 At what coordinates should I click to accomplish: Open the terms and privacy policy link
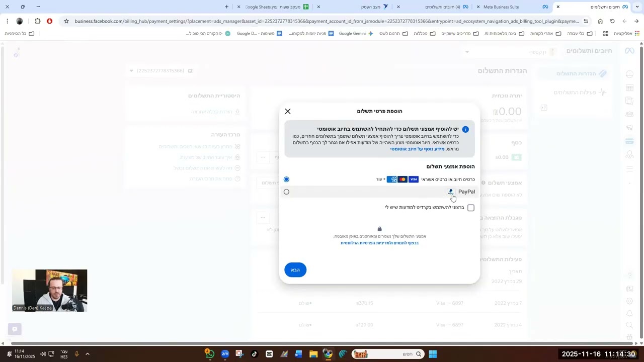pyautogui.click(x=379, y=243)
